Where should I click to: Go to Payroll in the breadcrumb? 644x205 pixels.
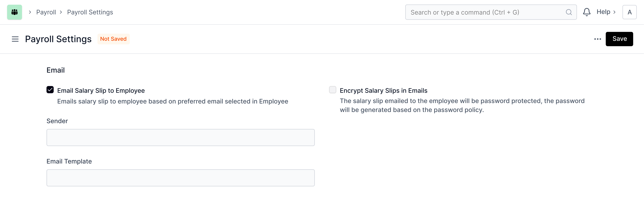46,12
